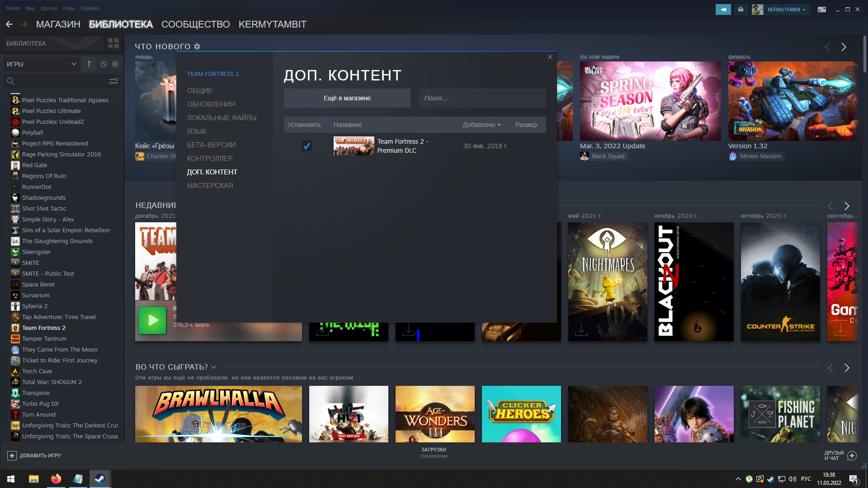Select ЯЗЫК in properties sidebar
Screen dimensions: 868x488
(197, 131)
